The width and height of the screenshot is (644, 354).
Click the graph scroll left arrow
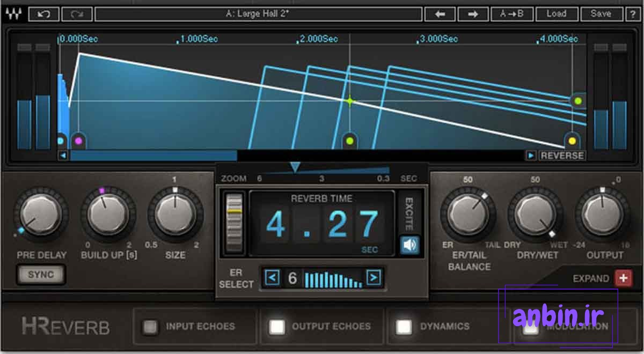pyautogui.click(x=63, y=156)
